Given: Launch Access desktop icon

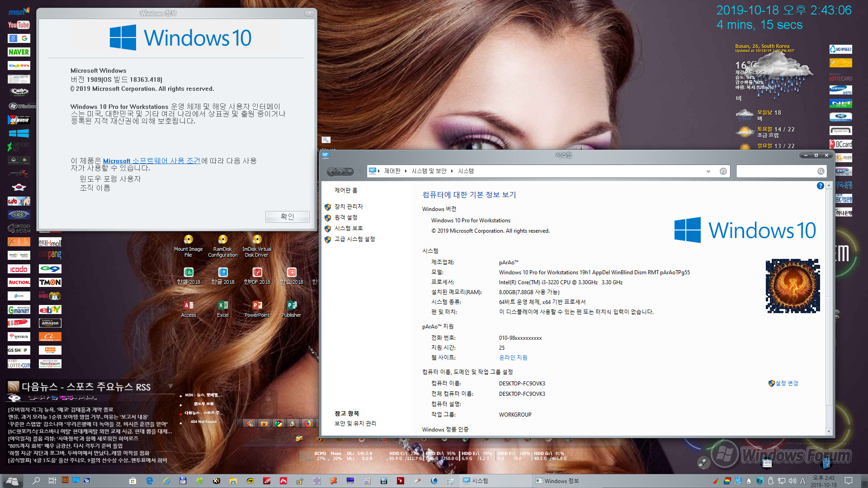Looking at the screenshot, I should coord(189,309).
